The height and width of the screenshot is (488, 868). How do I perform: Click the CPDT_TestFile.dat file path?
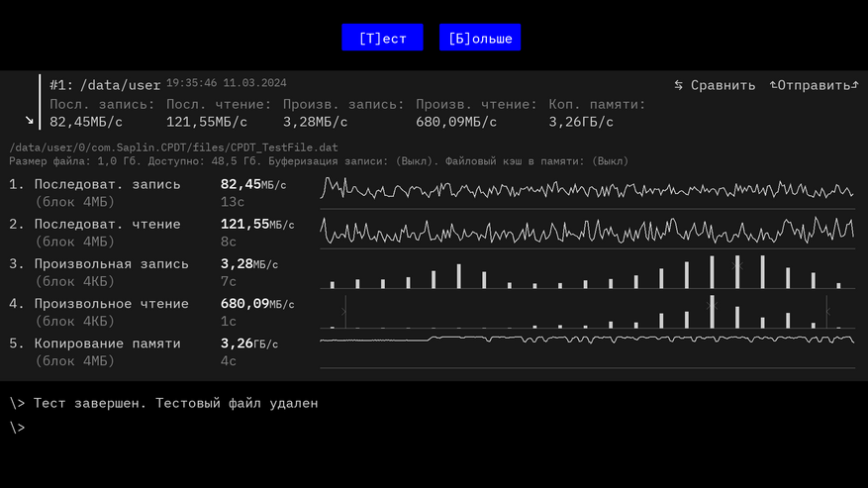(173, 147)
